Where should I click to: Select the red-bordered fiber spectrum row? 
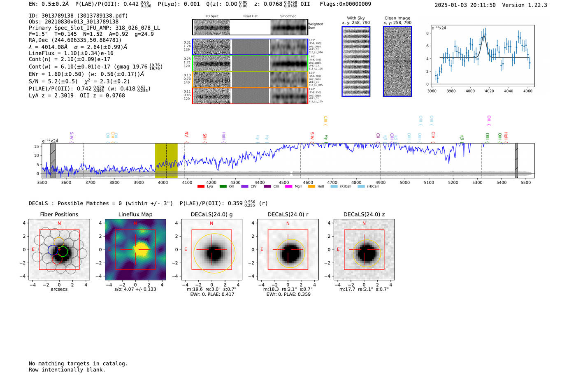pyautogui.click(x=250, y=95)
